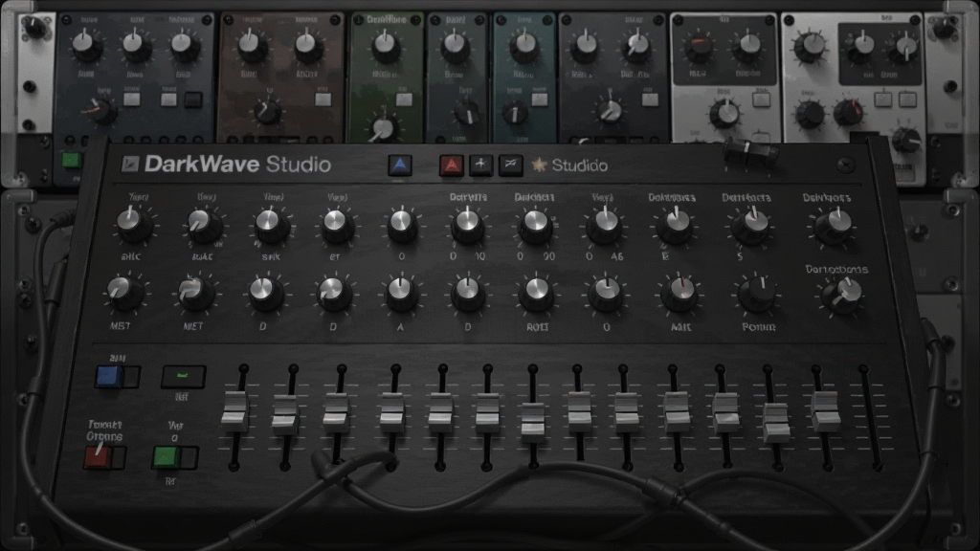
Task: Click the fourth top-row knob of main panel
Action: (337, 226)
